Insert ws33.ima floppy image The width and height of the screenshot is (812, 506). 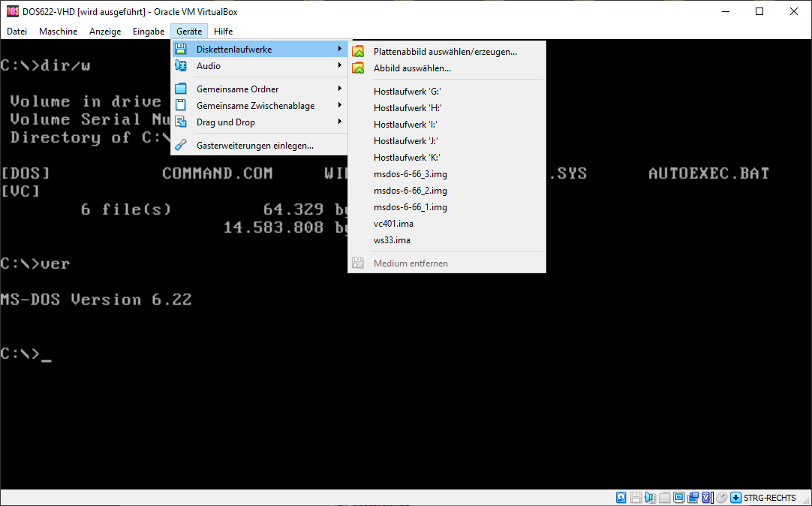[447, 240]
